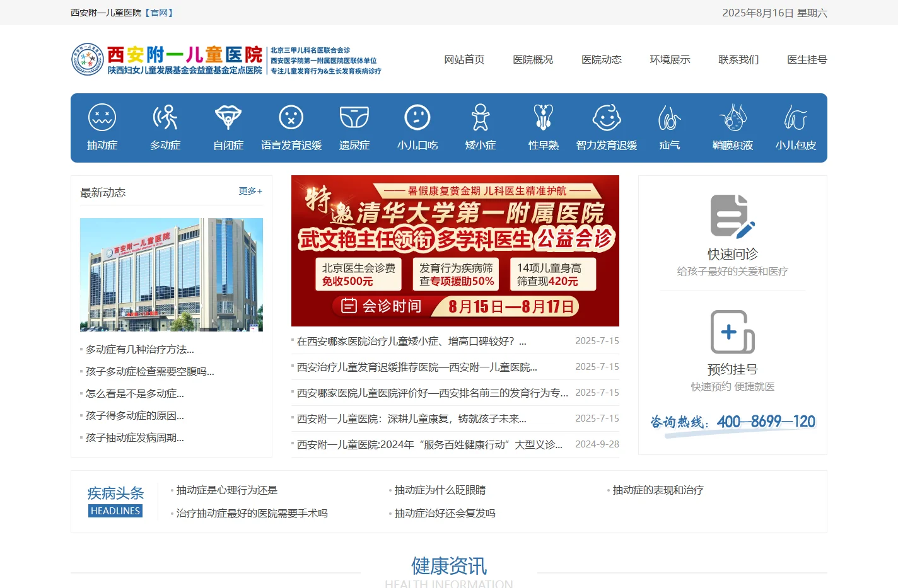Open article 孩子抽动症发病周期...
Screen dimensions: 898x588
134,437
